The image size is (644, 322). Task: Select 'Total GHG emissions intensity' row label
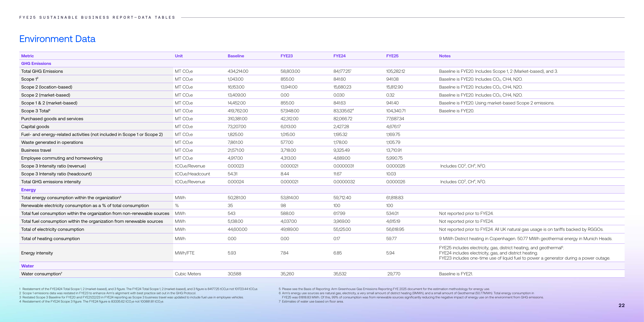click(51, 182)
